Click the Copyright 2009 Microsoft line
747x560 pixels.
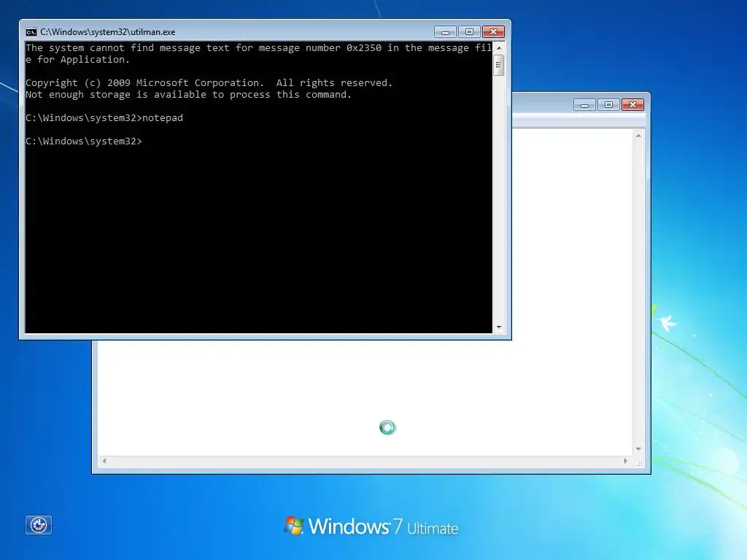pos(209,83)
